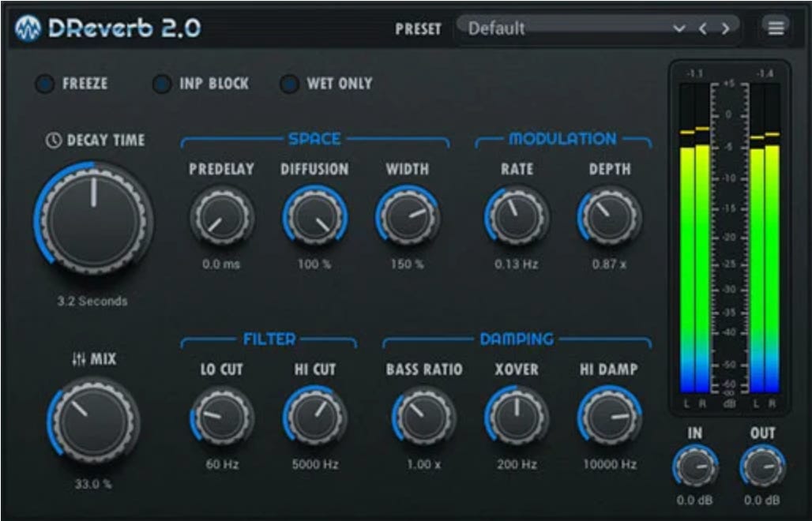Click the 150 % width value
The height and width of the screenshot is (521, 812).
point(408,264)
